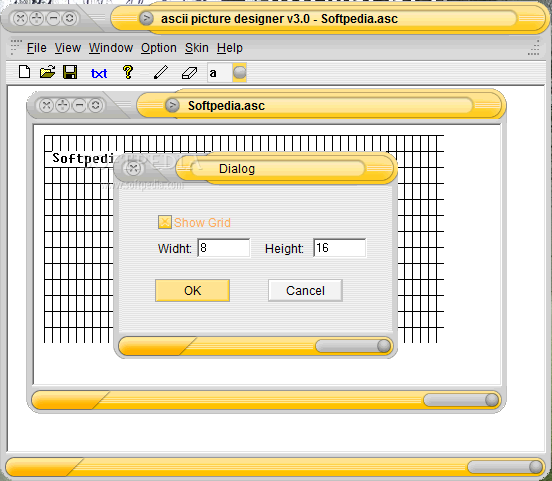Open the View menu
The width and height of the screenshot is (552, 481).
(68, 48)
